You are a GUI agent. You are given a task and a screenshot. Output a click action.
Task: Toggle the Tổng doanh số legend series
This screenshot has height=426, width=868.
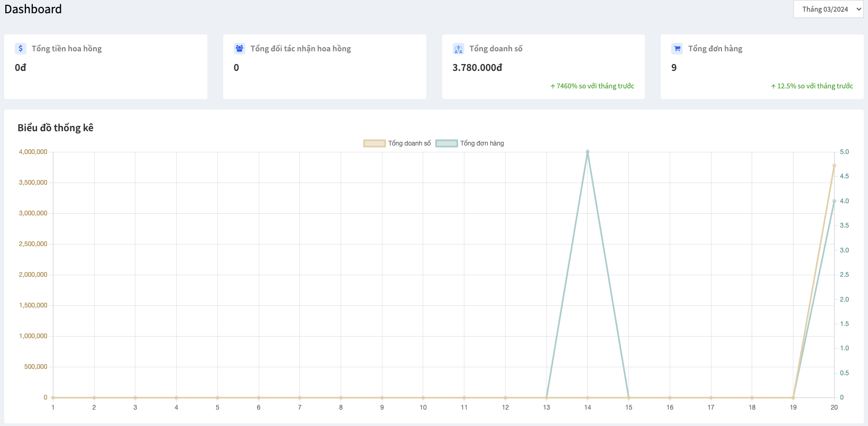[x=409, y=143]
